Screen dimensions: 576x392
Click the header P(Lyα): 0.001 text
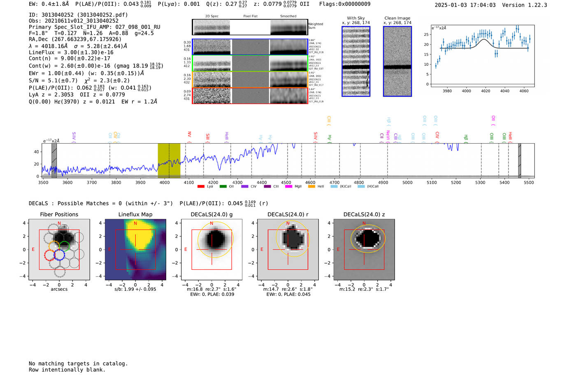point(179,4)
